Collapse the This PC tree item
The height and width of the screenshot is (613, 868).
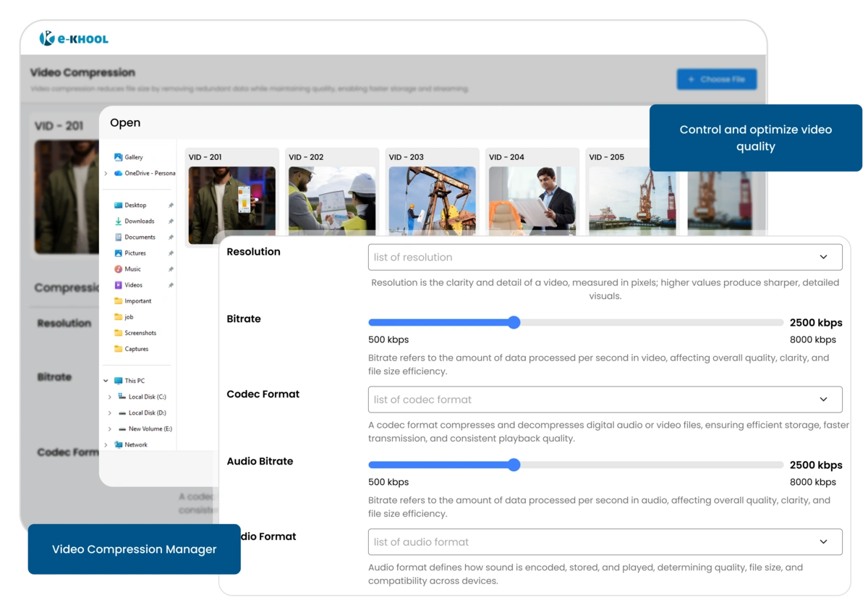[x=106, y=380]
